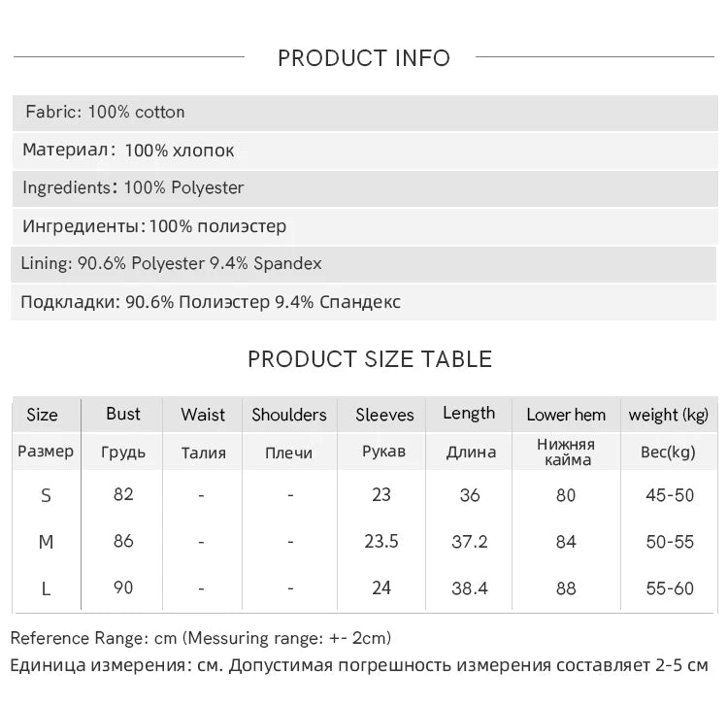Viewport: 728px width, 704px height.
Task: Click the Lining: 90.6% Polyester row
Action: (364, 264)
